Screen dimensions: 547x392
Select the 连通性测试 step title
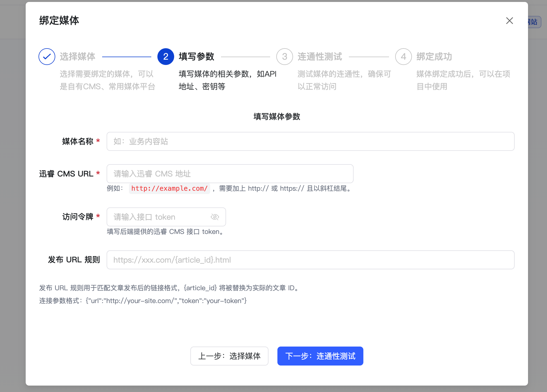(x=320, y=57)
